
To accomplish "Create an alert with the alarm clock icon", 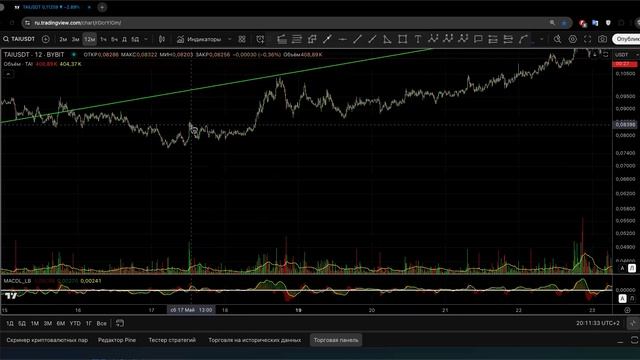I will [260, 39].
